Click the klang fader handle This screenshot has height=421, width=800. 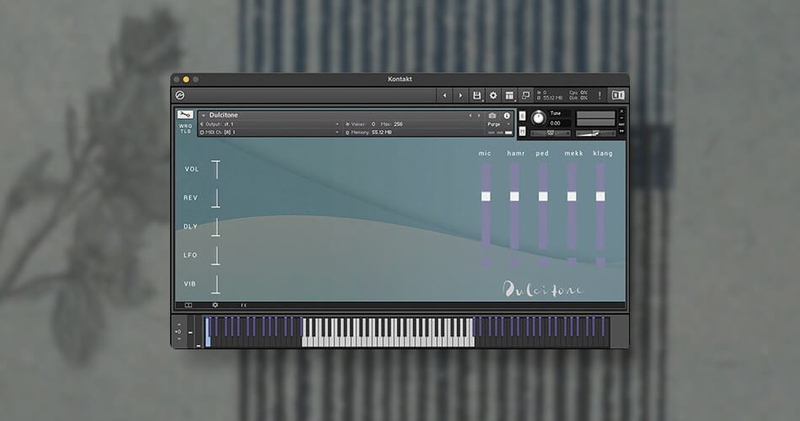click(601, 196)
